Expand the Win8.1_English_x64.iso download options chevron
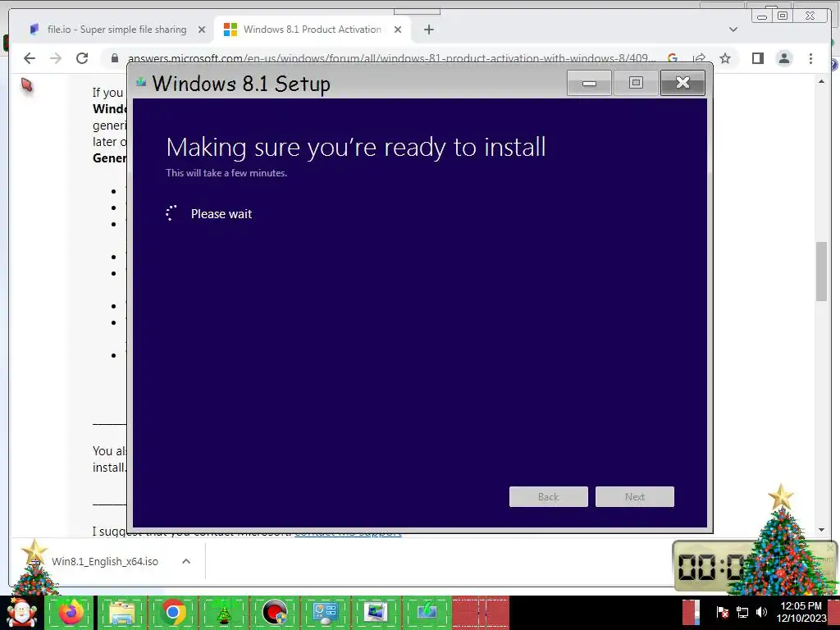The image size is (840, 630). [186, 561]
